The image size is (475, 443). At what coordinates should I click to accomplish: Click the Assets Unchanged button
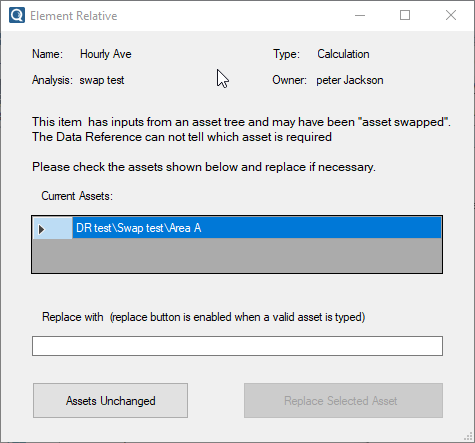point(110,400)
